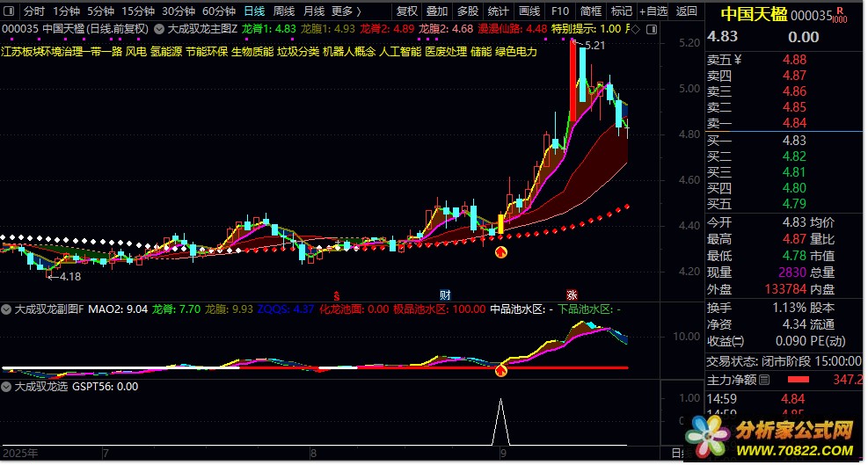Click the 外盘 value 133784

coord(786,289)
